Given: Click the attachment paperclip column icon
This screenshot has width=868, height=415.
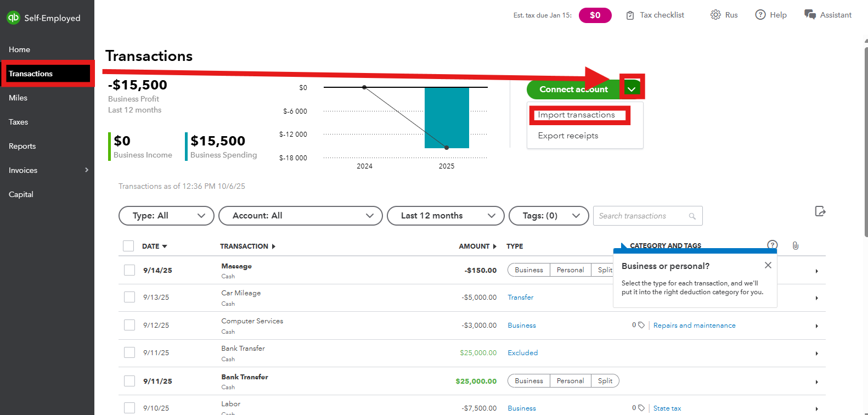Looking at the screenshot, I should coord(795,246).
